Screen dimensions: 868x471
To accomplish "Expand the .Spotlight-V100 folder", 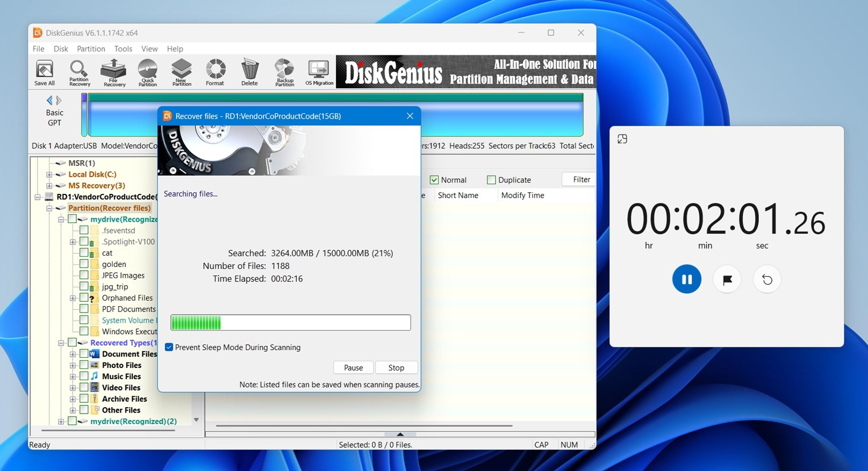I will click(73, 242).
